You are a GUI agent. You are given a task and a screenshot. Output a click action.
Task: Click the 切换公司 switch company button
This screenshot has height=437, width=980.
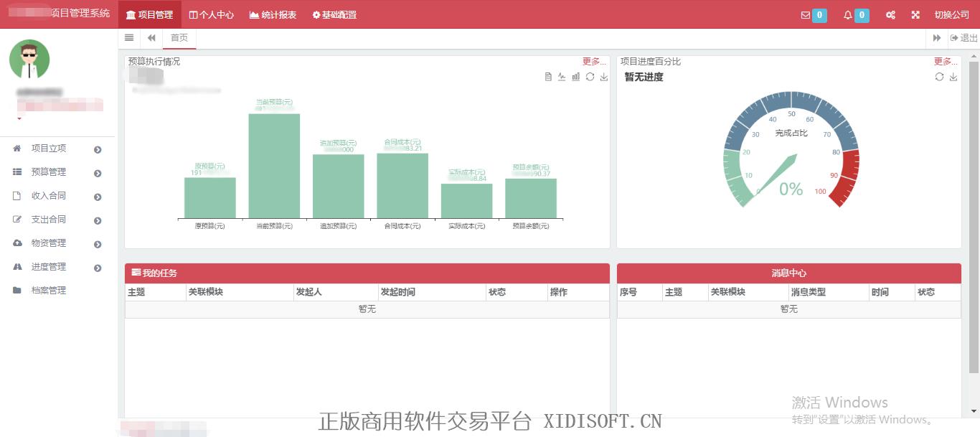pos(951,15)
